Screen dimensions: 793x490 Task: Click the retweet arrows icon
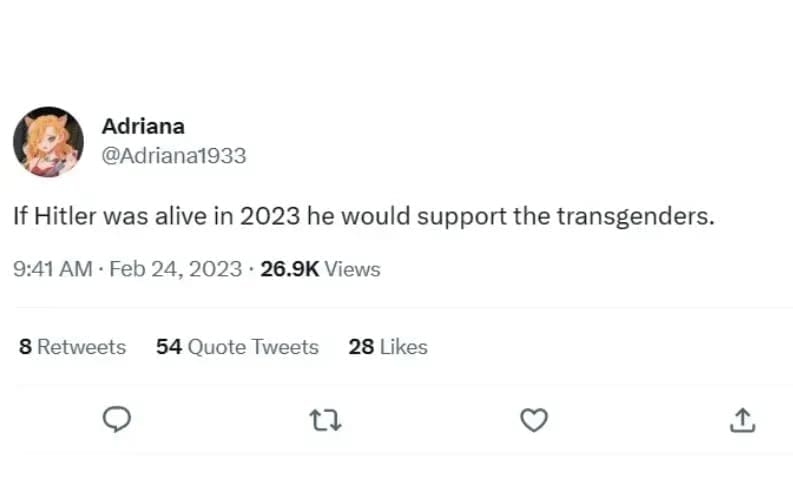pyautogui.click(x=326, y=421)
